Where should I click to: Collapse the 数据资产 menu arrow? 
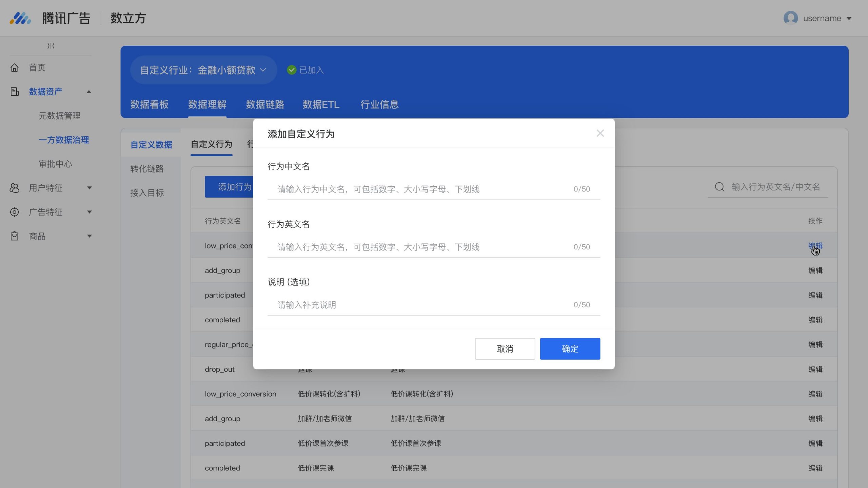[x=89, y=92]
